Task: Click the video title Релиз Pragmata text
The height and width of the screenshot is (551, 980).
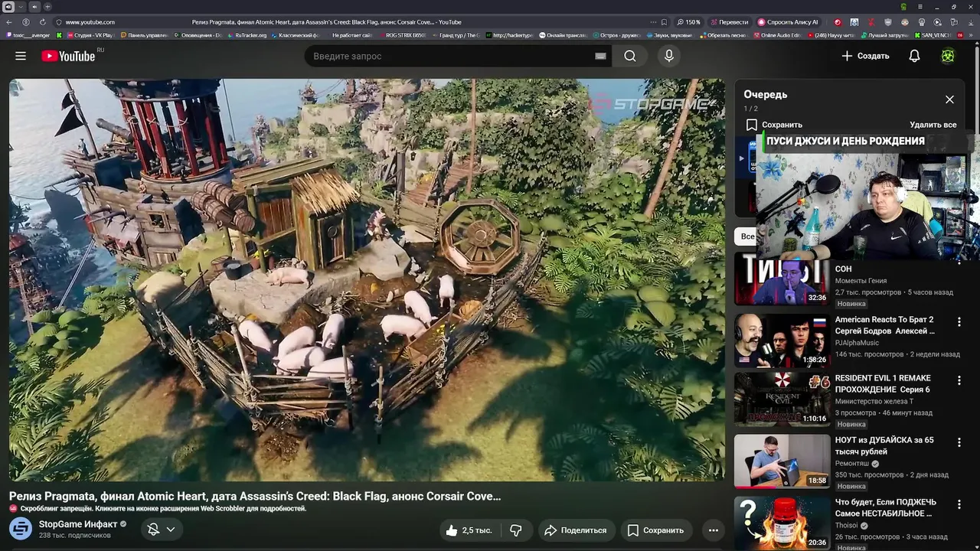Action: coord(255,496)
